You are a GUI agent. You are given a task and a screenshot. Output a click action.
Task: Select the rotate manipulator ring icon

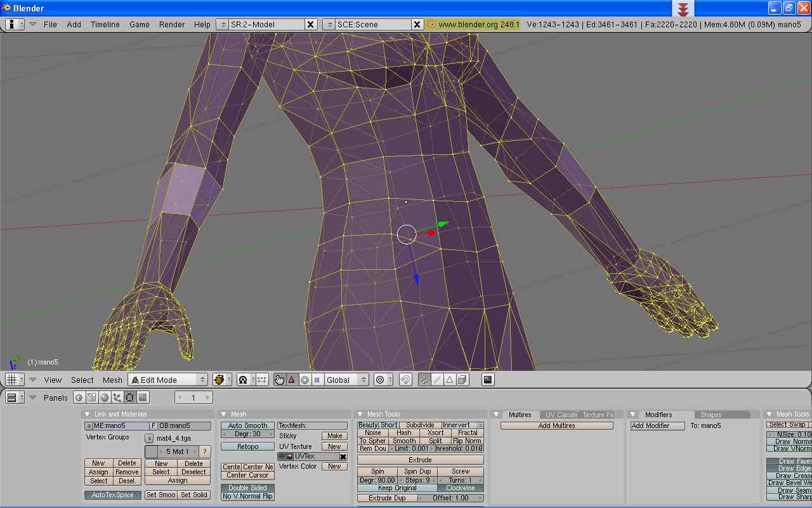304,380
